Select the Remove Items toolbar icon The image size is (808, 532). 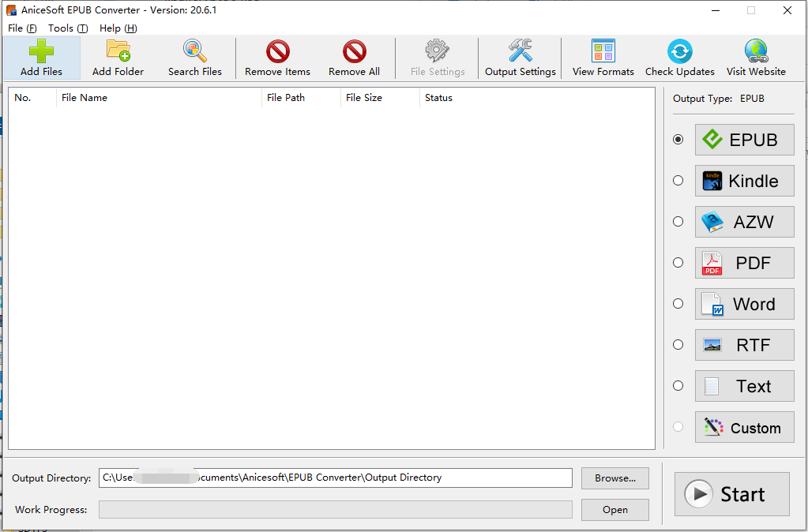[x=278, y=51]
